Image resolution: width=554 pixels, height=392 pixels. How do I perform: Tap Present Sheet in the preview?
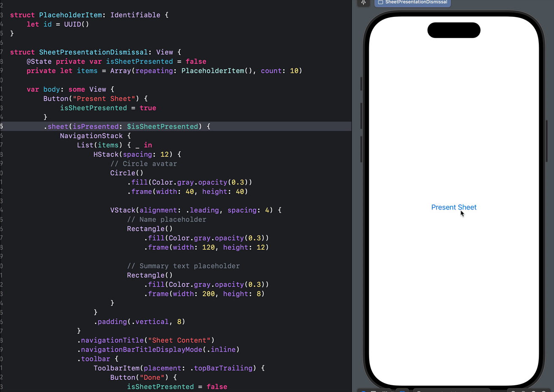pos(454,207)
